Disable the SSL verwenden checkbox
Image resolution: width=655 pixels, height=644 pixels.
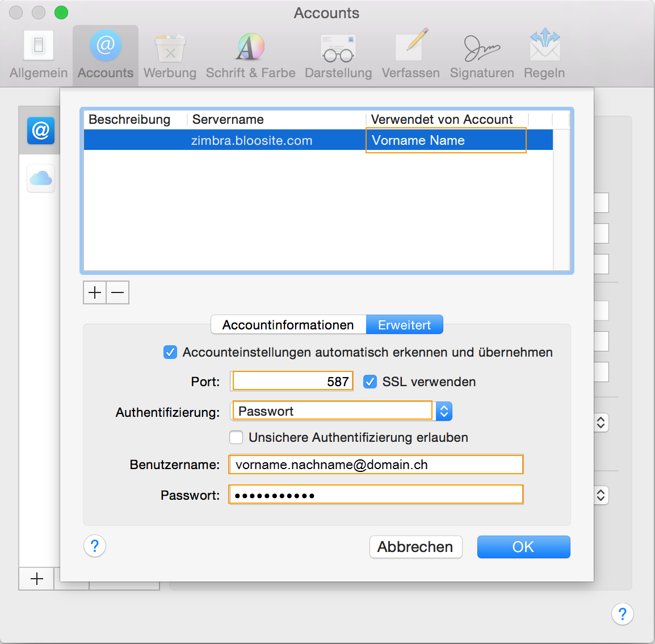click(370, 382)
